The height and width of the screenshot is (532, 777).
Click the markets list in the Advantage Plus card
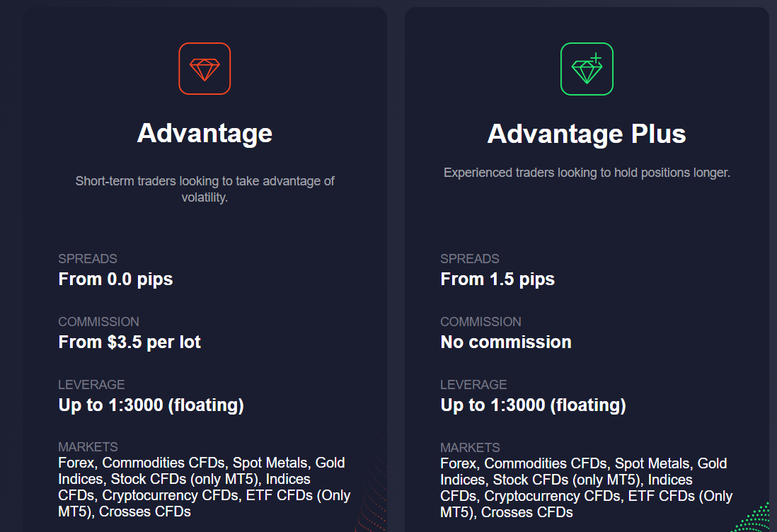click(x=587, y=487)
